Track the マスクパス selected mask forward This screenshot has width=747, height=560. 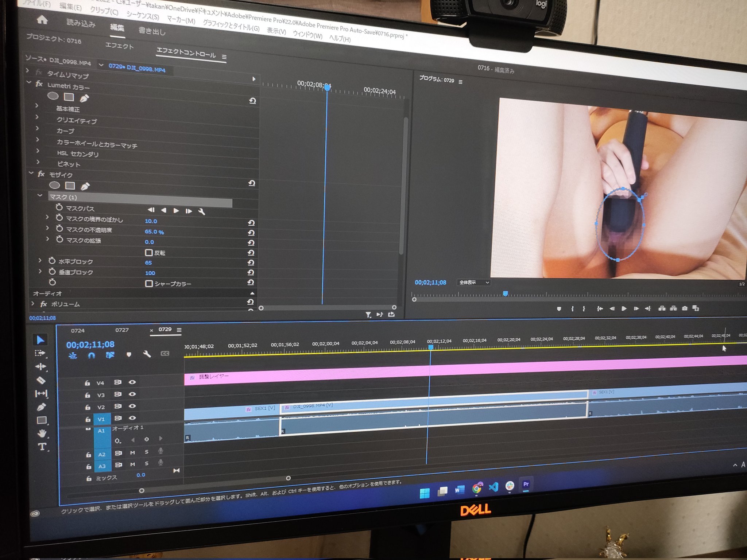(176, 210)
